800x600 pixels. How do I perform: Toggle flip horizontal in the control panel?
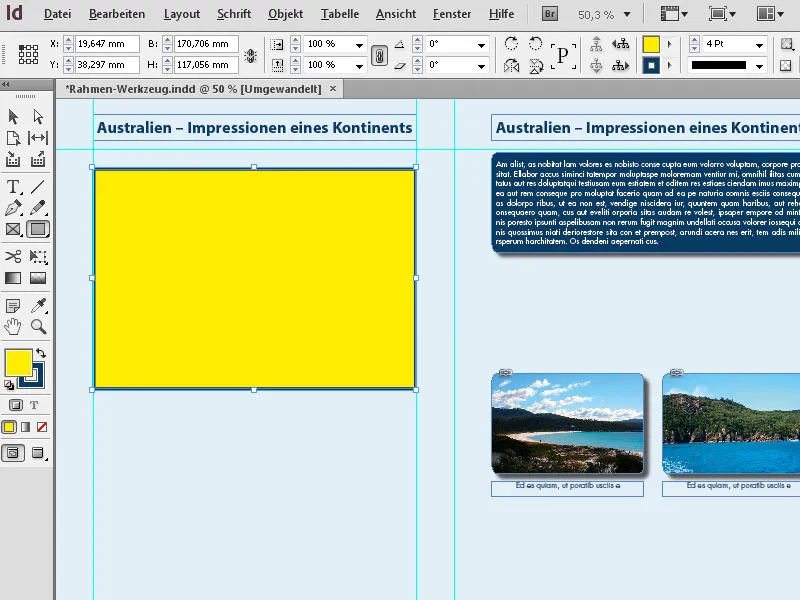[x=510, y=66]
